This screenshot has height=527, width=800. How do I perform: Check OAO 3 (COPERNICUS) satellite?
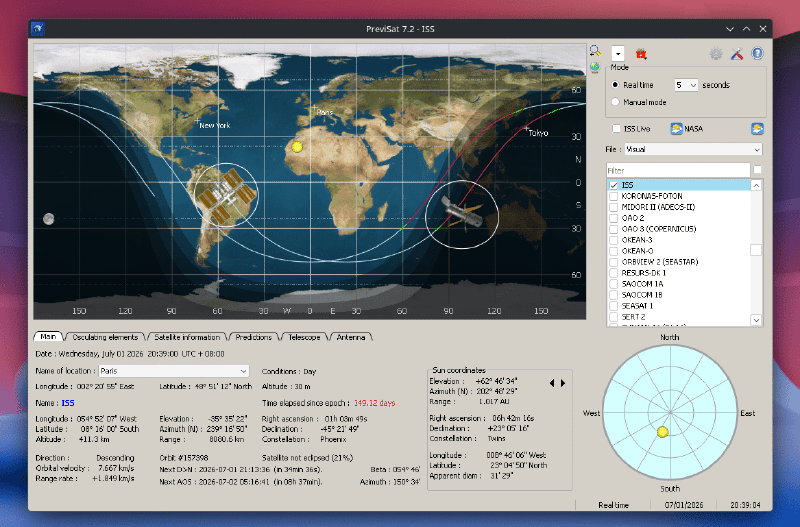614,229
